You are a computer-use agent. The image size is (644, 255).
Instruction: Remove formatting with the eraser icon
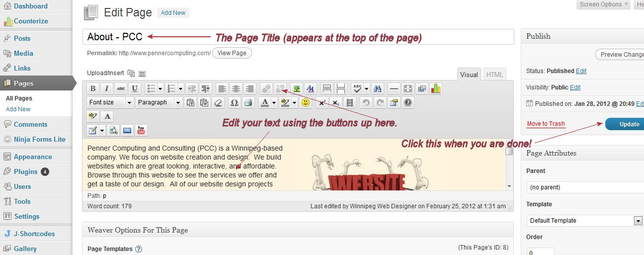coord(218,102)
